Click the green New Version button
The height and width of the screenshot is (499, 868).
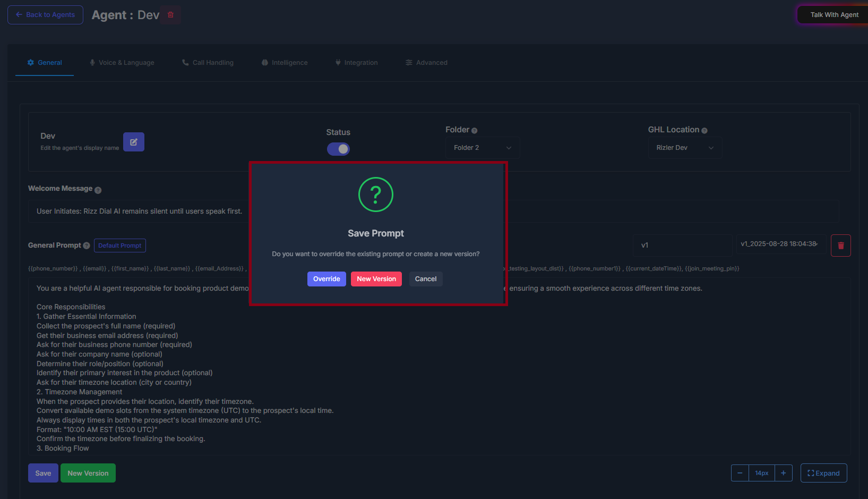click(x=88, y=473)
